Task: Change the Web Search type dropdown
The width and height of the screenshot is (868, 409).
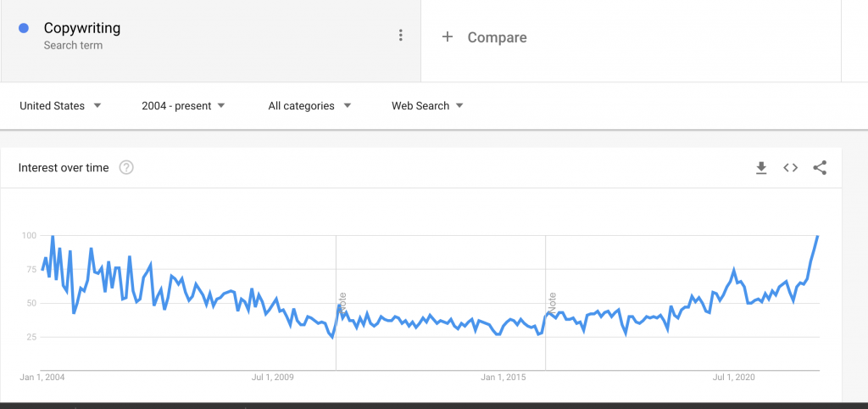Action: point(427,106)
